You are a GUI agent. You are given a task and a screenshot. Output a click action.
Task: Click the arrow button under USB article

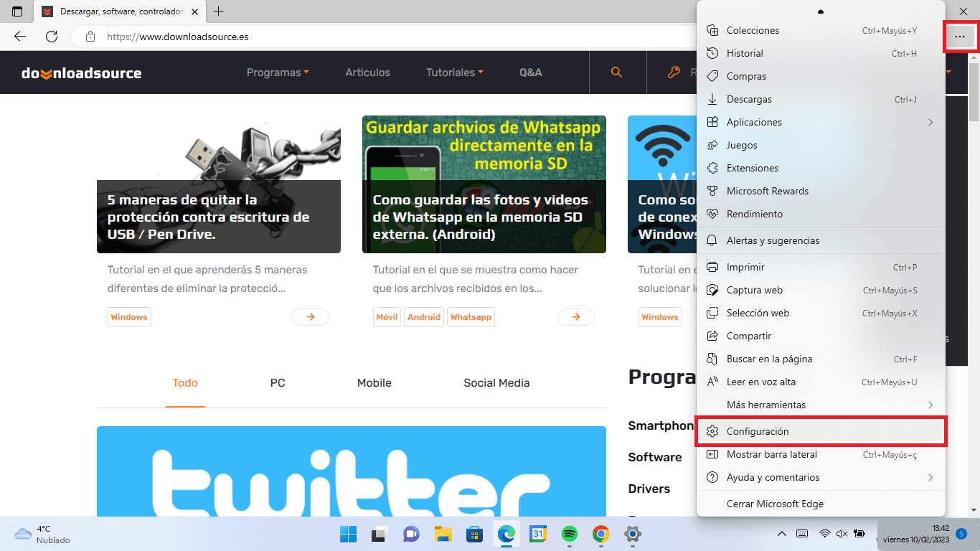click(x=311, y=317)
